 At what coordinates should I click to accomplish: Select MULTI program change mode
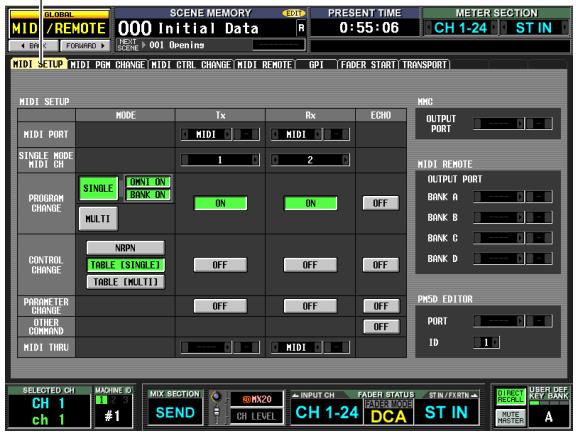pos(98,219)
